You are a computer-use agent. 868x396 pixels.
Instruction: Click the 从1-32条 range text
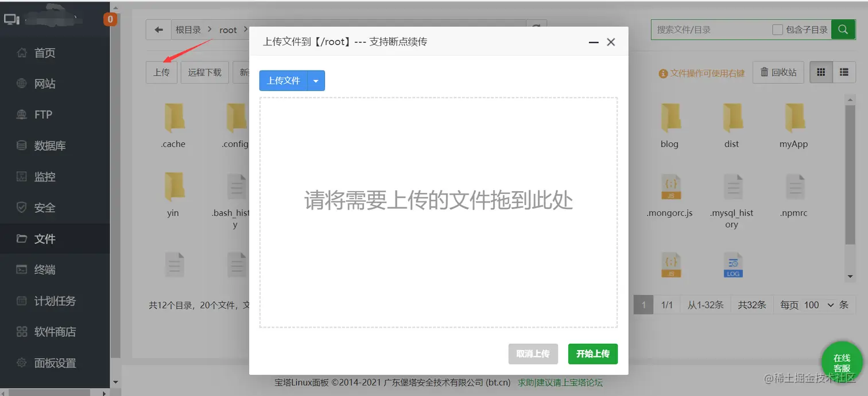point(706,305)
